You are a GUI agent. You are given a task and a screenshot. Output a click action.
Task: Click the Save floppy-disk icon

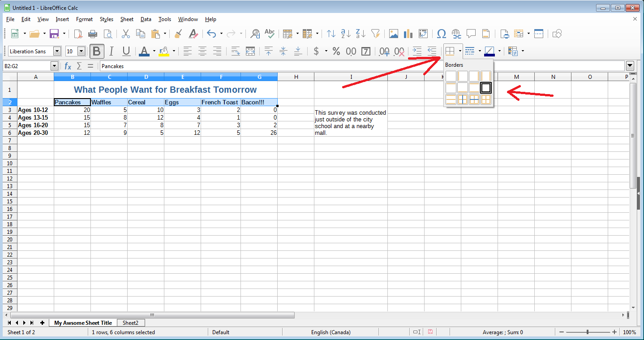pyautogui.click(x=55, y=34)
